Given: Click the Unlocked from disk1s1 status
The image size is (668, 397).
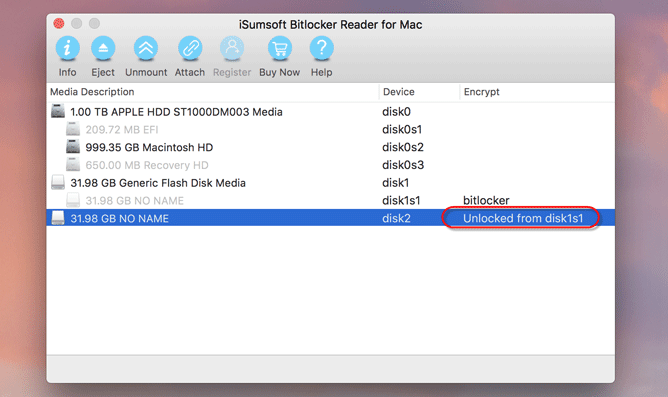Looking at the screenshot, I should (x=523, y=218).
